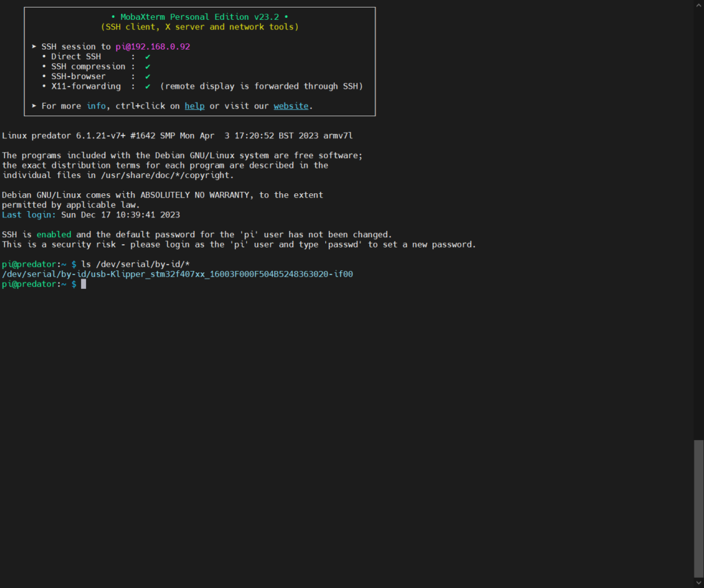The image size is (704, 588).
Task: Click the vertical scrollbar thumb
Action: [x=698, y=508]
